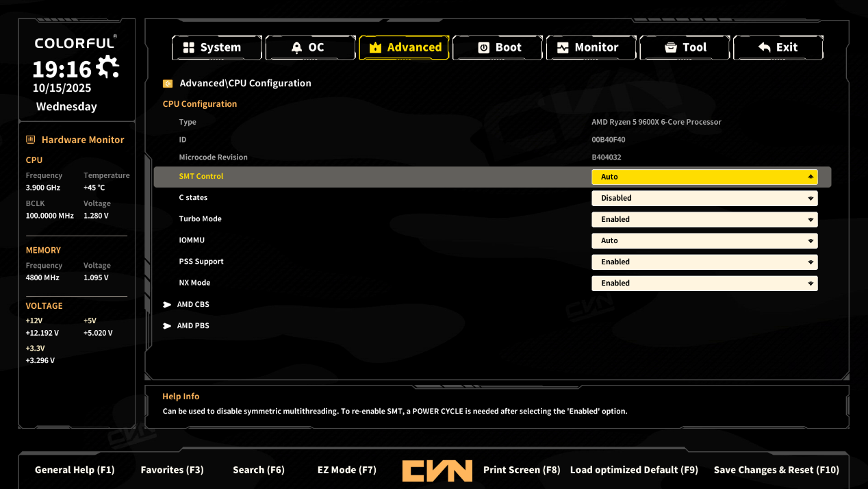The width and height of the screenshot is (868, 489).
Task: Select the IOMMU row label
Action: tap(192, 240)
